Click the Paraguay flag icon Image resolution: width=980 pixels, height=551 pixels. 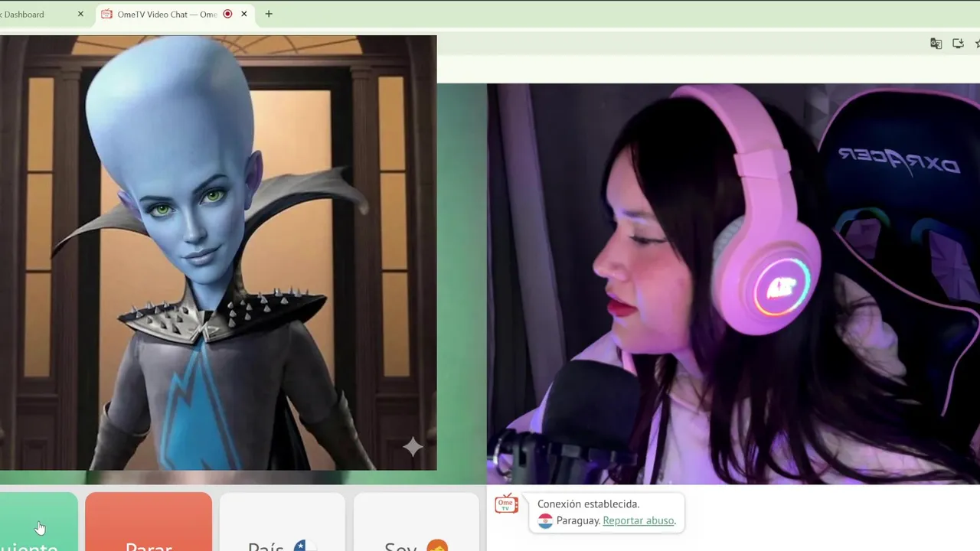tap(545, 521)
